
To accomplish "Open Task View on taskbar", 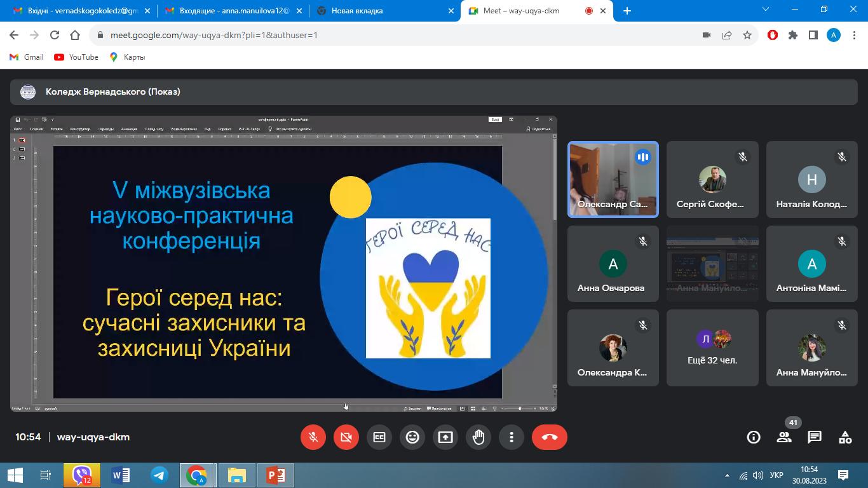I will coord(45,475).
